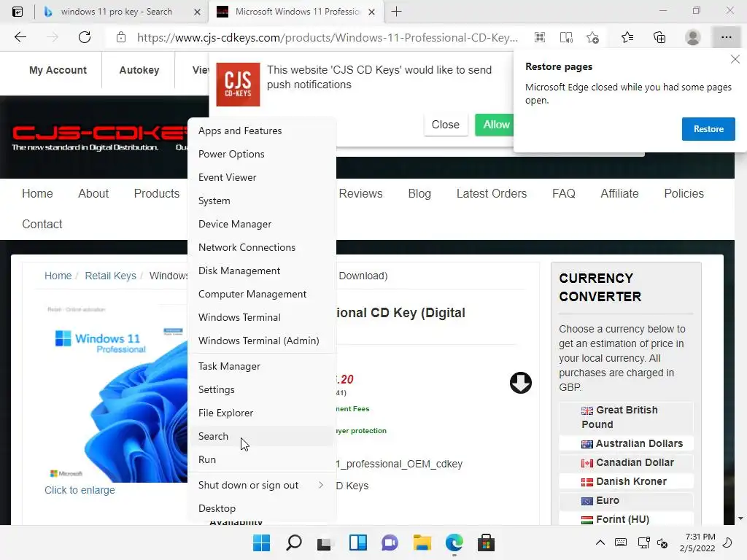
Task: View site info via the padlock icon
Action: (121, 37)
